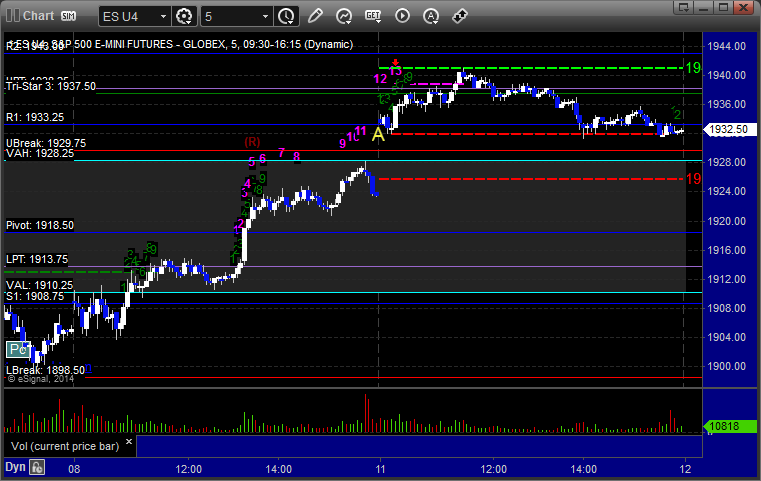
Task: Click the window link grip beside Chart
Action: click(13, 16)
